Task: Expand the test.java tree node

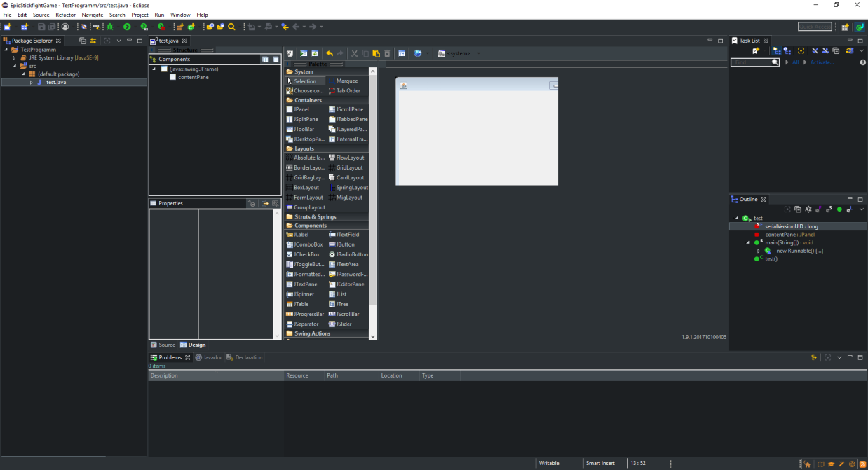Action: click(30, 83)
